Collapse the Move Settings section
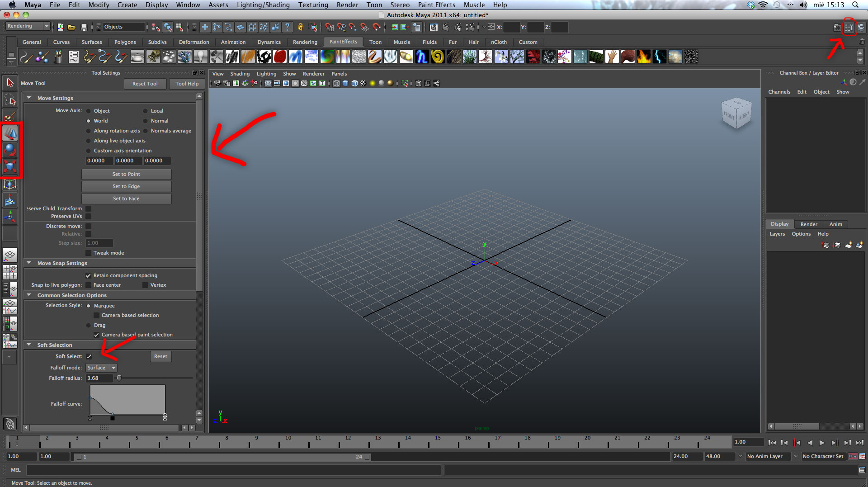 29,98
